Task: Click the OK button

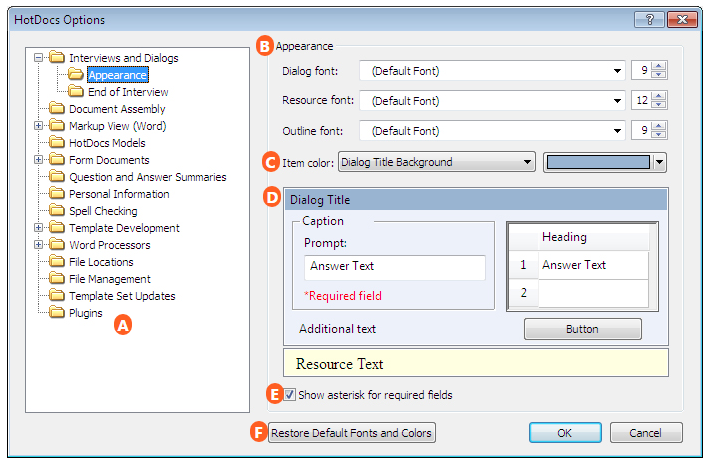Action: coord(565,433)
